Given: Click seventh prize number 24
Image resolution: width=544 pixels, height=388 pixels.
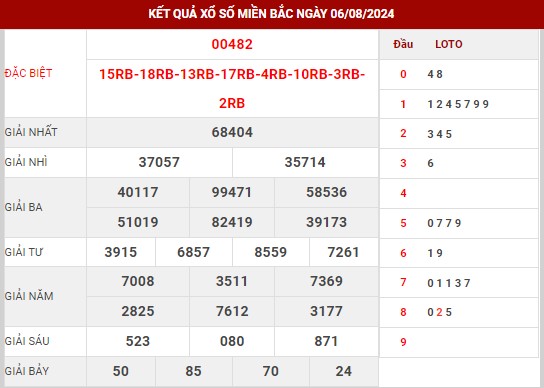Looking at the screenshot, I should 343,371.
